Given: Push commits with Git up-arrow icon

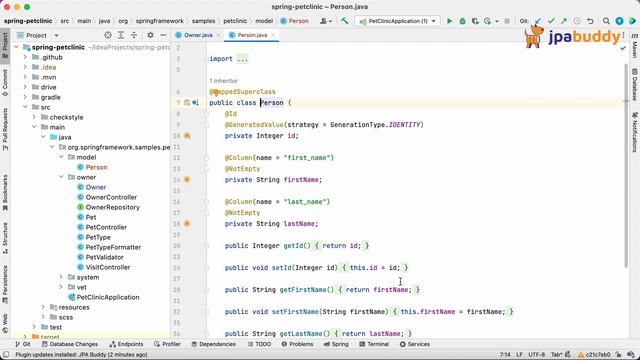Looking at the screenshot, I should pyautogui.click(x=564, y=21).
